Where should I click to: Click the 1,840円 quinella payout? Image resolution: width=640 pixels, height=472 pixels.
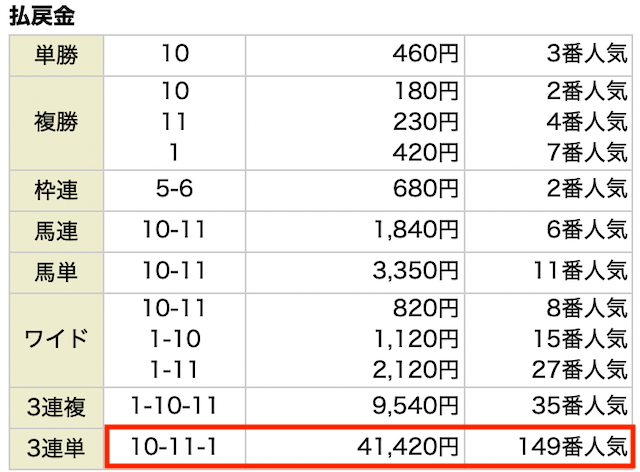pos(416,229)
